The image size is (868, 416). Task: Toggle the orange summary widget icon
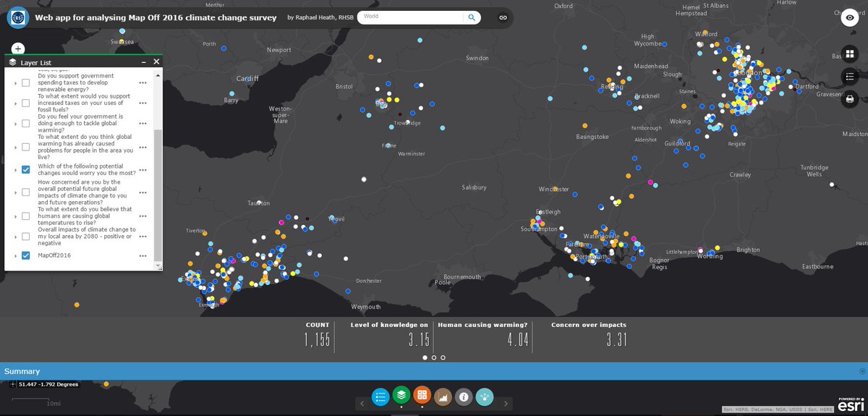422,395
